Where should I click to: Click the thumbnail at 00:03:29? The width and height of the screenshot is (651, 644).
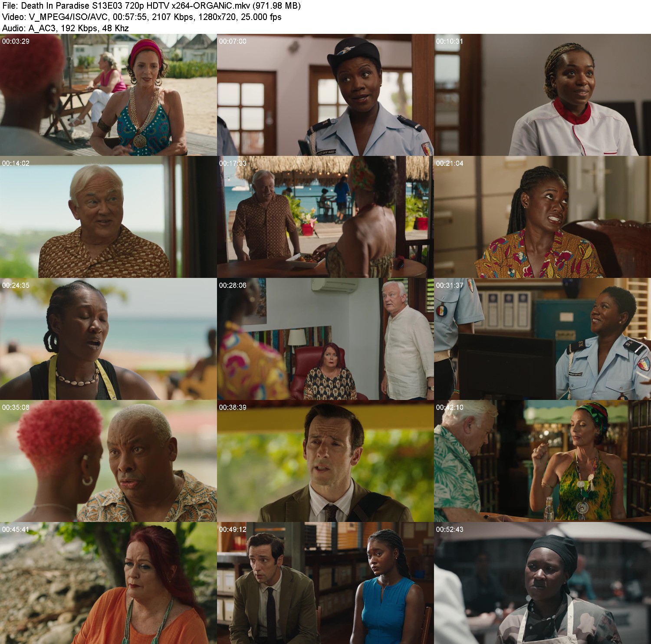[x=108, y=95]
